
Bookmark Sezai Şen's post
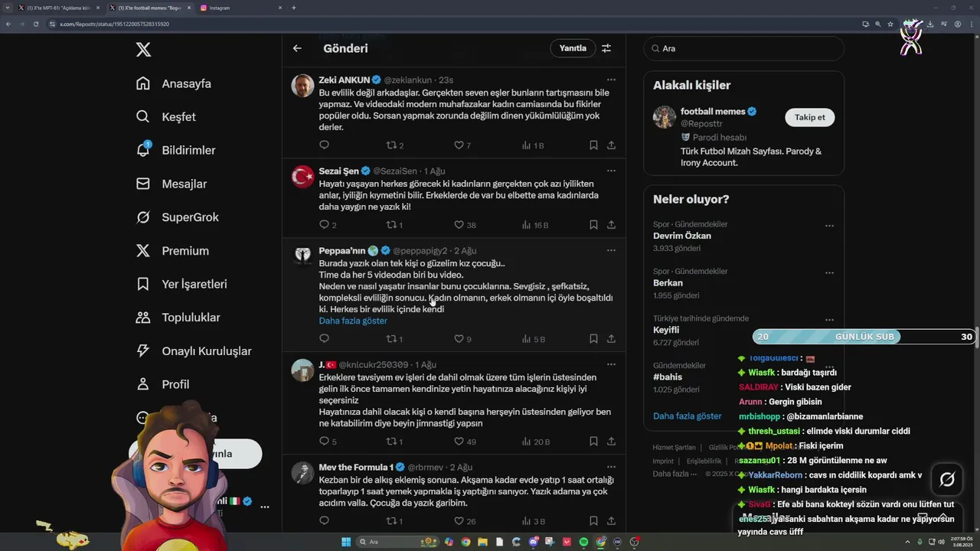point(593,225)
